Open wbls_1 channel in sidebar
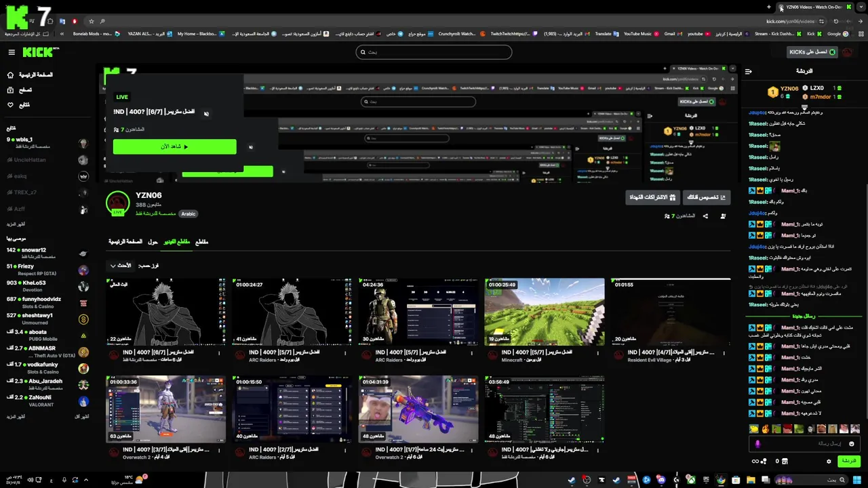The height and width of the screenshot is (488, 868). click(x=47, y=143)
